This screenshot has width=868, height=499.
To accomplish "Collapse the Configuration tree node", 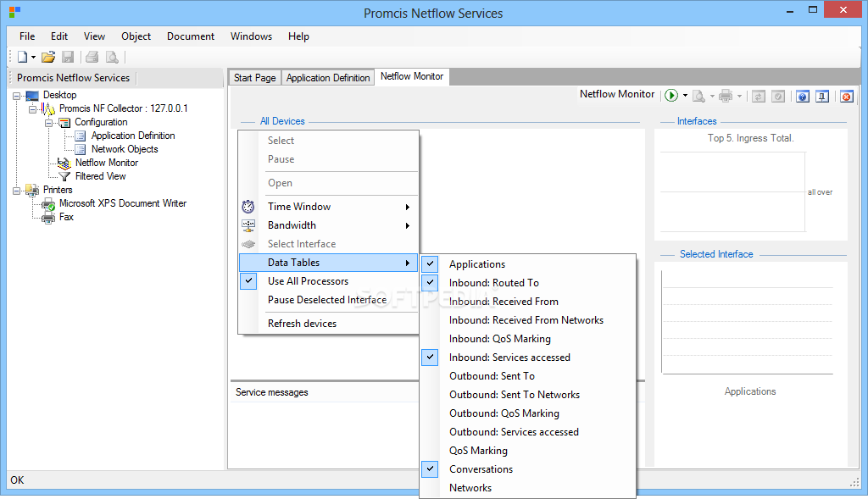I will (48, 123).
